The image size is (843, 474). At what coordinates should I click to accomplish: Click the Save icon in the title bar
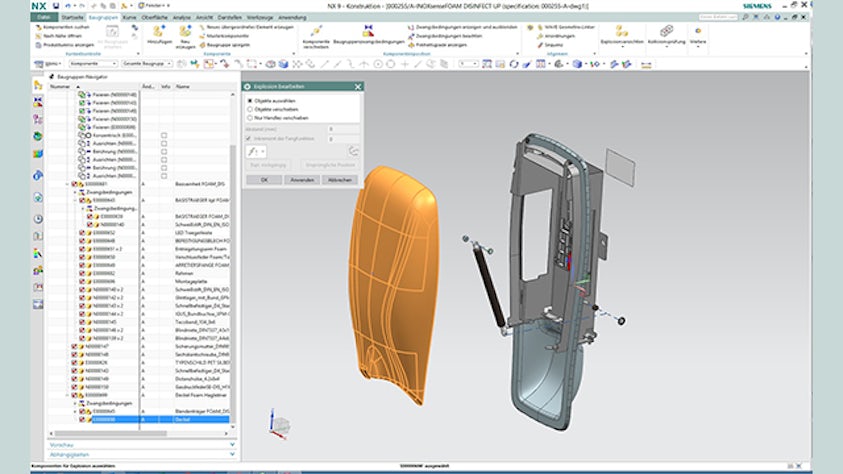[55, 6]
